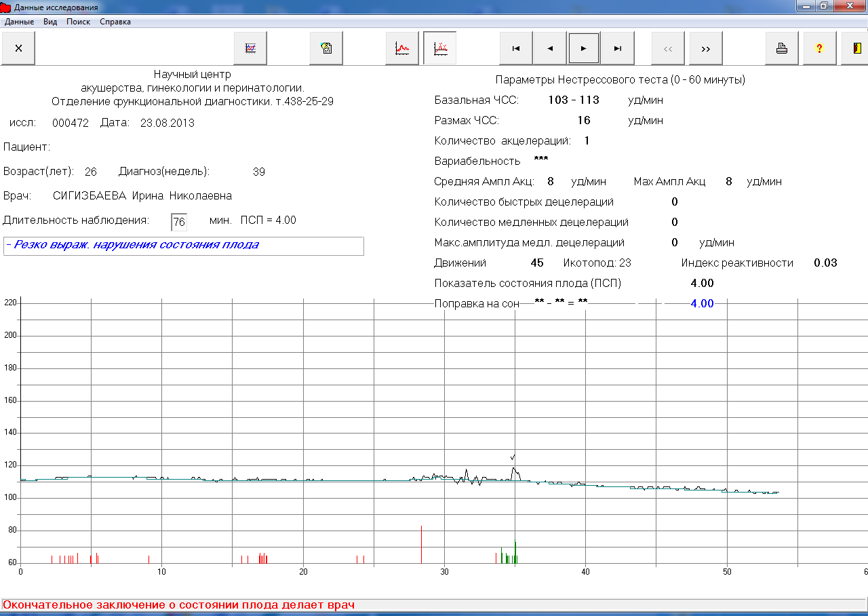Open the Вид menu

50,22
